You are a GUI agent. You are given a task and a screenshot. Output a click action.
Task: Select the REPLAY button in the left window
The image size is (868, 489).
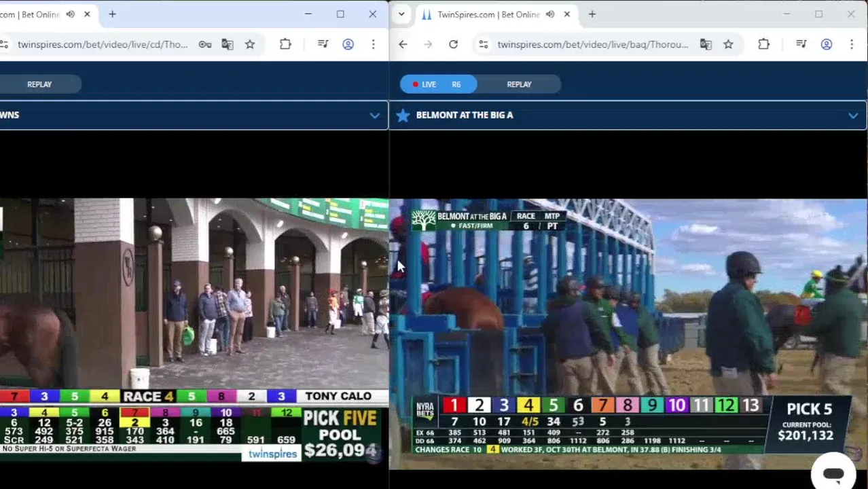tap(39, 84)
